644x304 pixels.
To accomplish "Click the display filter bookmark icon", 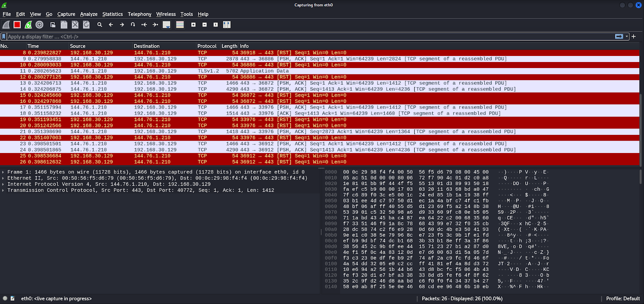I will tap(4, 37).
